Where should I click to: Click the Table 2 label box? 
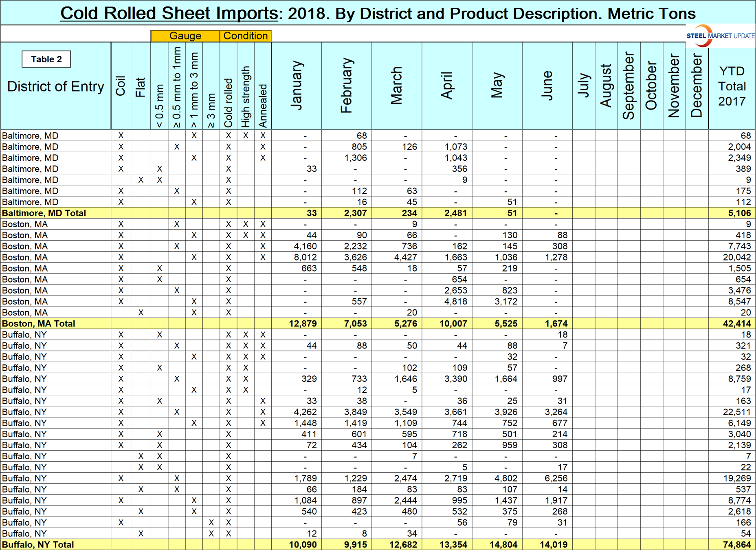(46, 59)
